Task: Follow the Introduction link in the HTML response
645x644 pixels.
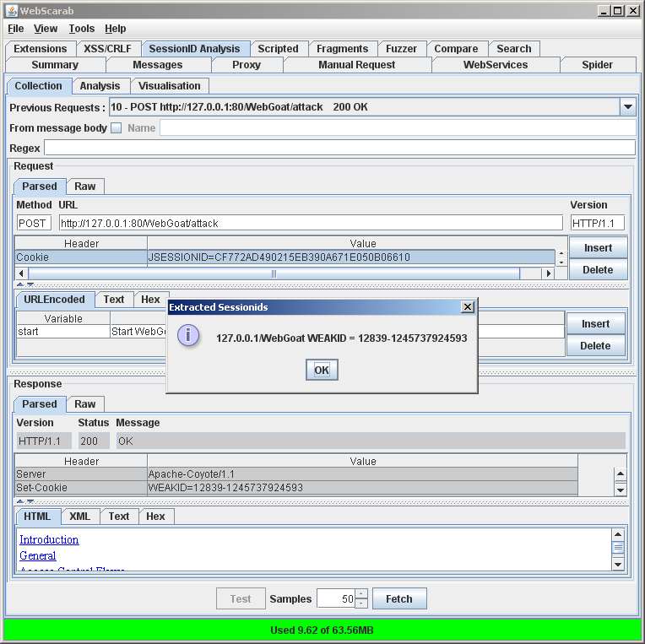Action: tap(49, 539)
